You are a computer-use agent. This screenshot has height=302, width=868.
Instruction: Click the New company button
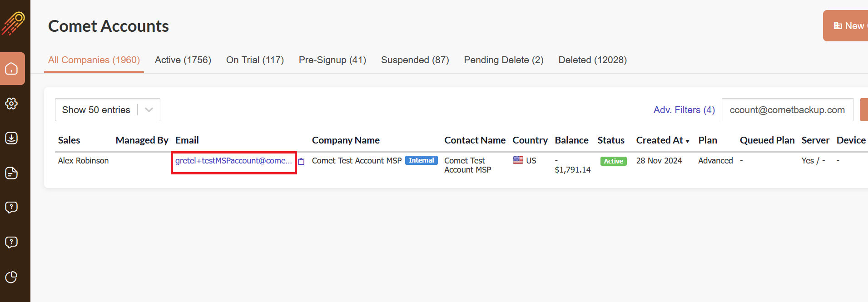pyautogui.click(x=846, y=26)
